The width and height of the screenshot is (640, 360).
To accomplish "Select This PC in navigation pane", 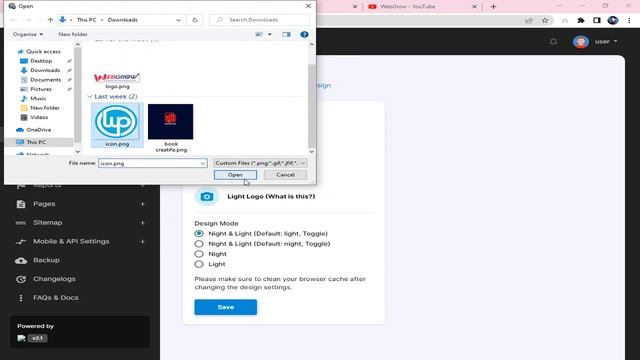I will 36,142.
